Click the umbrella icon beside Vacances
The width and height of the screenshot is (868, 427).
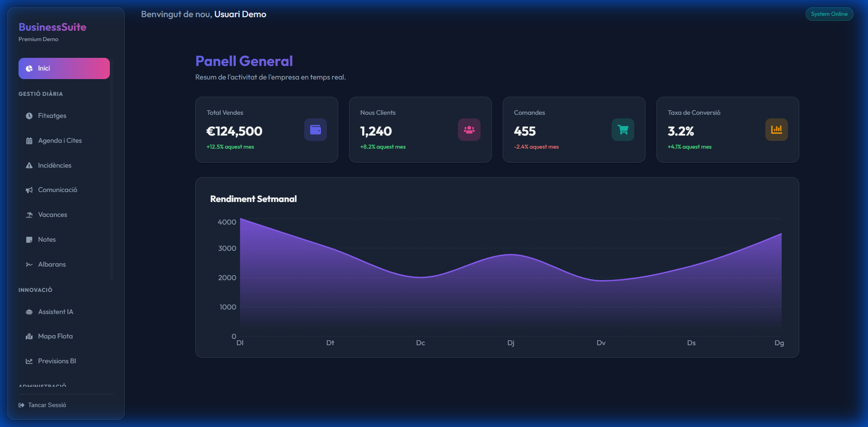(29, 215)
